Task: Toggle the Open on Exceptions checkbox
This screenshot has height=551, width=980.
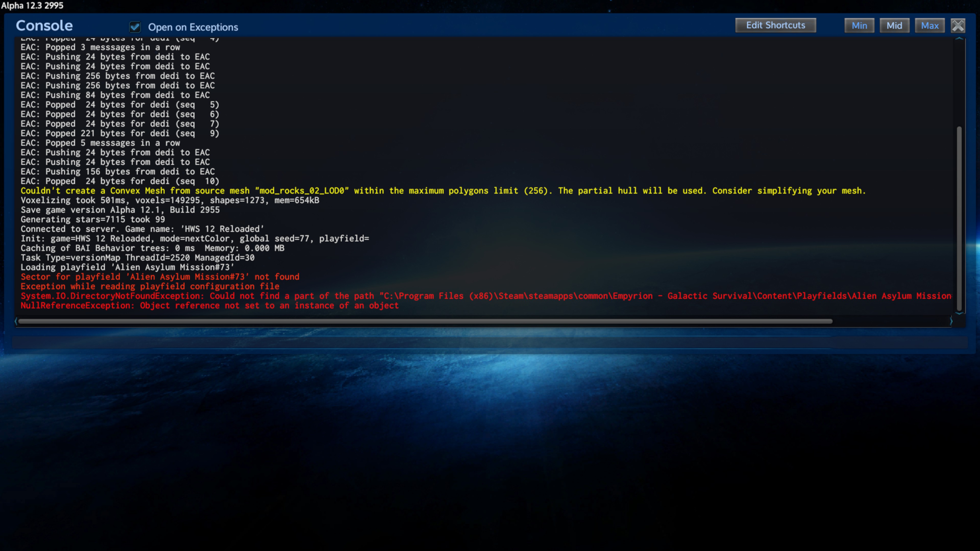Action: click(135, 27)
